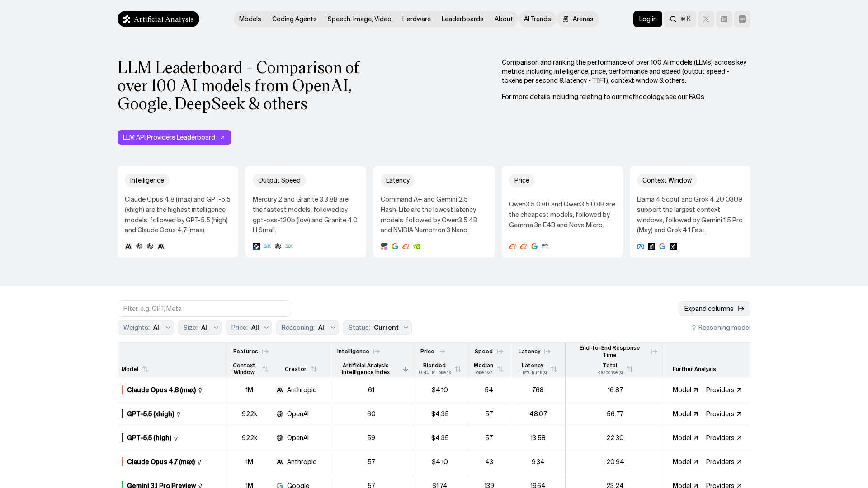
Task: Sort by Latency First Chunk column
Action: tap(554, 369)
